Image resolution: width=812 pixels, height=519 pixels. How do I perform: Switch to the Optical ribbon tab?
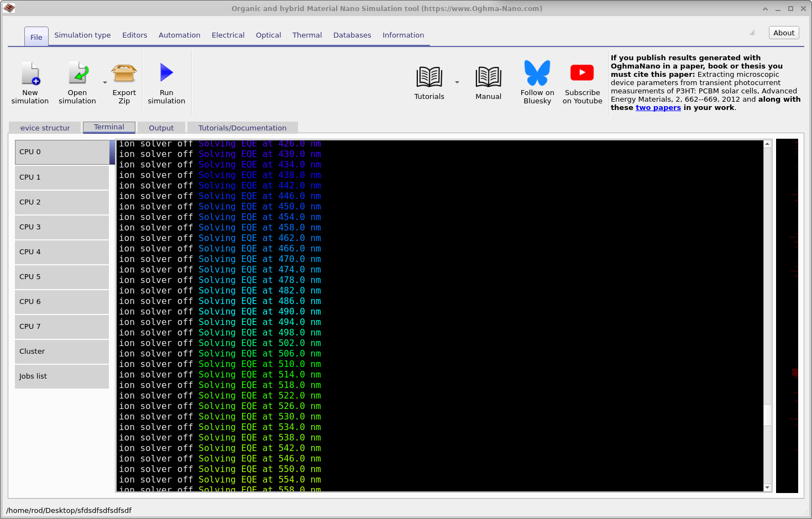[x=268, y=35]
